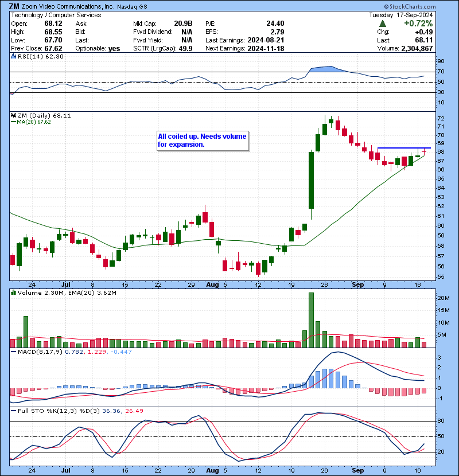
Task: Click the Technology / Computer Services sector text
Action: coord(56,15)
